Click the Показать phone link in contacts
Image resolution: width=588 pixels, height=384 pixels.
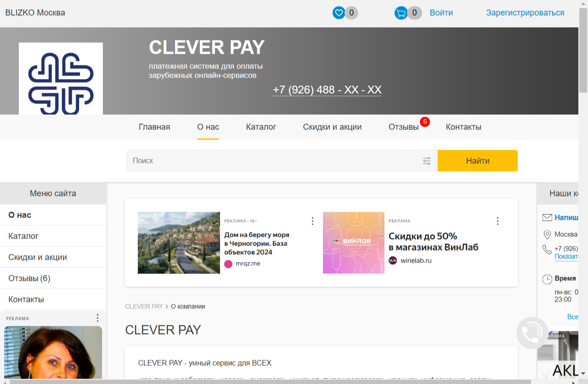tap(566, 257)
